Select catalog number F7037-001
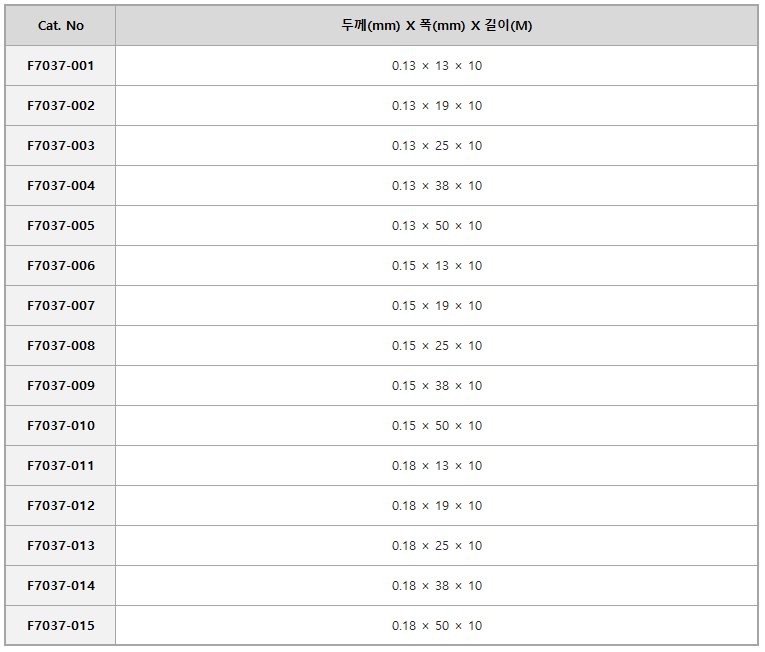 pyautogui.click(x=60, y=65)
